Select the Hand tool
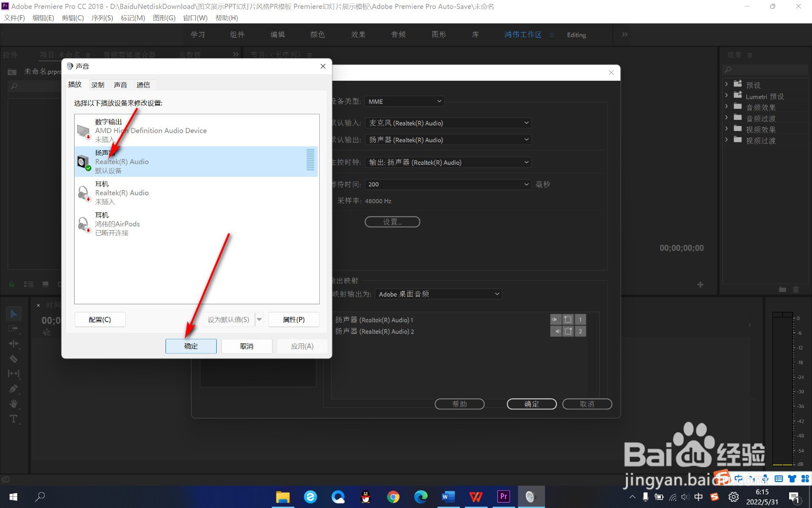This screenshot has height=508, width=812. point(14,404)
